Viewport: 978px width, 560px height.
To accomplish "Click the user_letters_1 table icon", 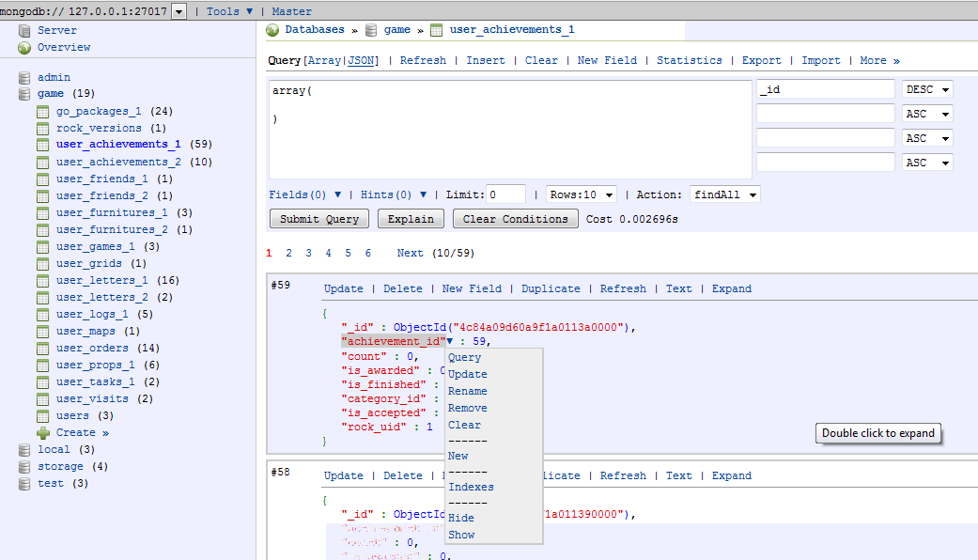I will [42, 281].
